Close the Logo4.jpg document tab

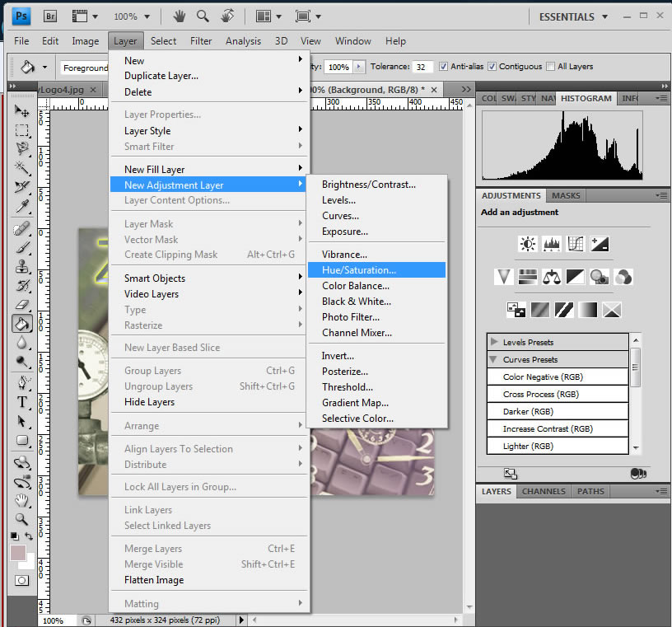(93, 90)
